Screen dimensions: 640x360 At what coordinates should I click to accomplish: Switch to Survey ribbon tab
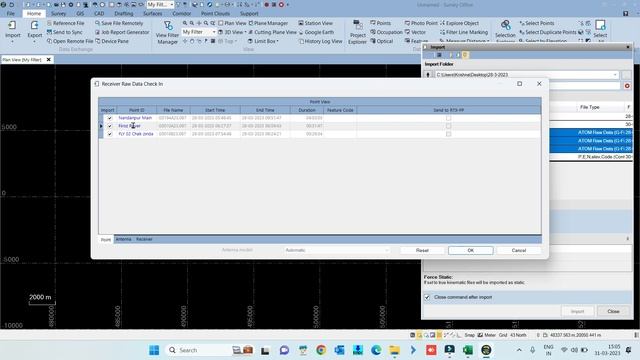pyautogui.click(x=58, y=13)
